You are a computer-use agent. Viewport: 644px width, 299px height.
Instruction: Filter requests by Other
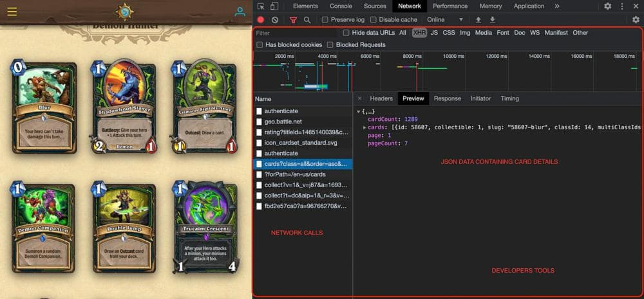pos(580,33)
